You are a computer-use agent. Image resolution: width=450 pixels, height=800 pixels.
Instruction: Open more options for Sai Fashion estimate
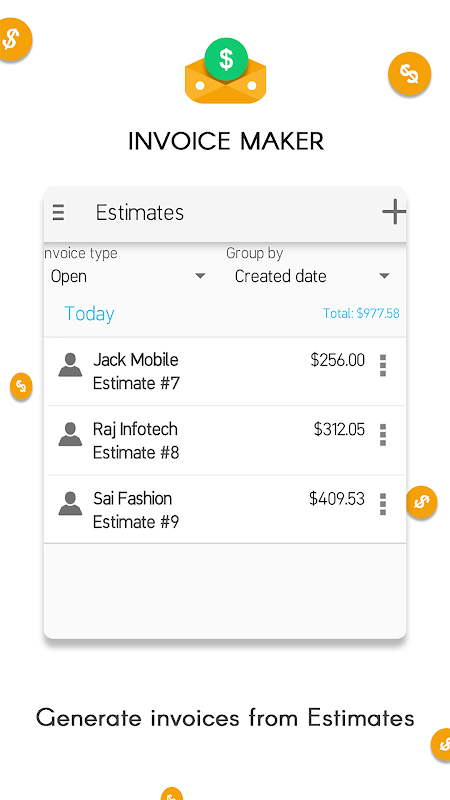pyautogui.click(x=383, y=504)
